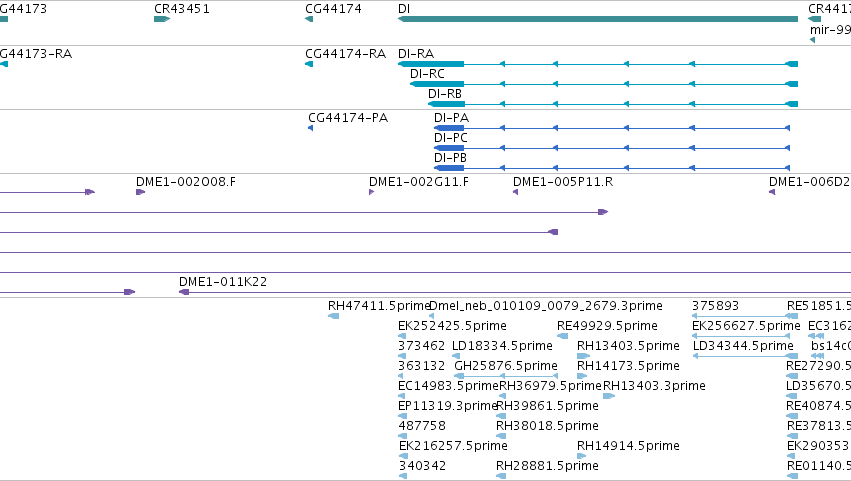Click the RH13403.5prime EST label

click(x=628, y=346)
